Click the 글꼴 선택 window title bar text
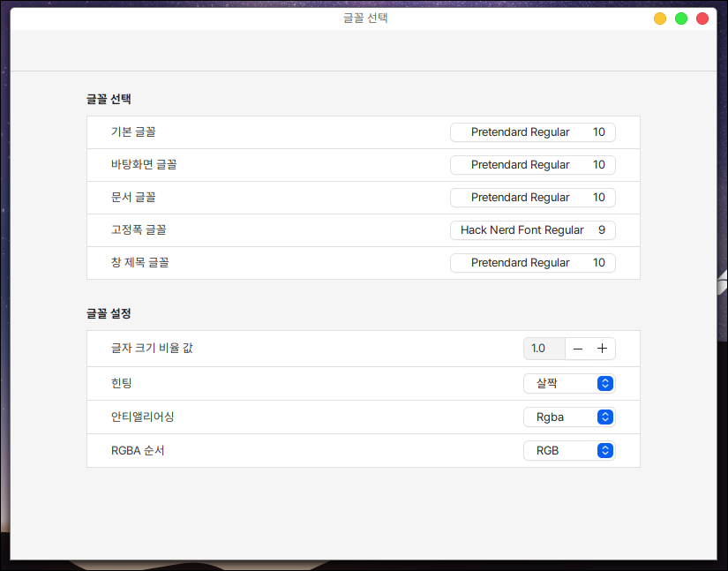Viewport: 728px width, 571px height. (x=364, y=18)
